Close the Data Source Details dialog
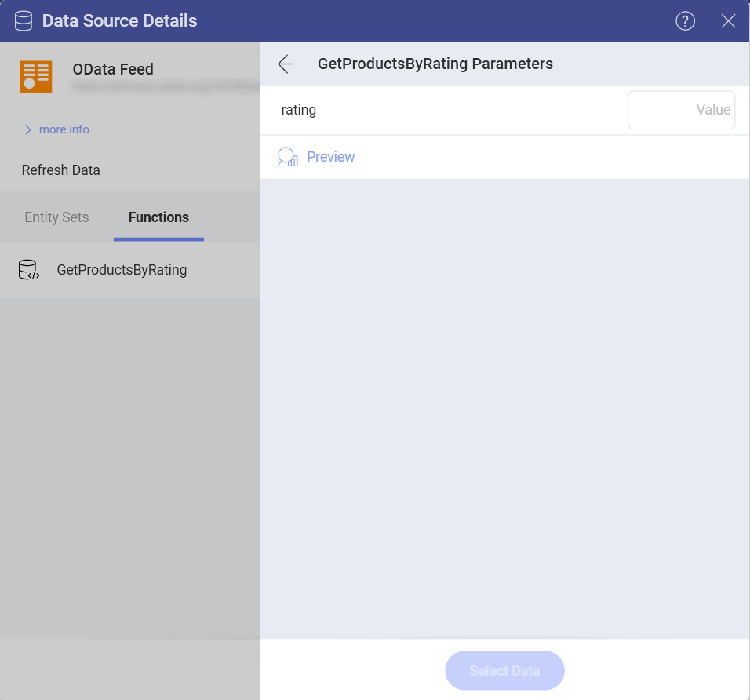The width and height of the screenshot is (750, 700). coord(728,21)
